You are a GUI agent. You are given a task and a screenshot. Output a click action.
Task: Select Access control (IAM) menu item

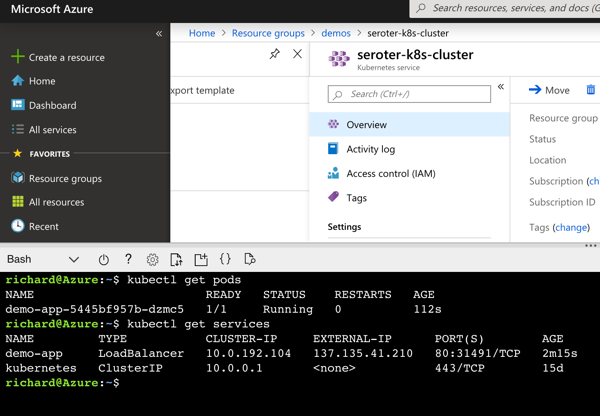click(390, 173)
